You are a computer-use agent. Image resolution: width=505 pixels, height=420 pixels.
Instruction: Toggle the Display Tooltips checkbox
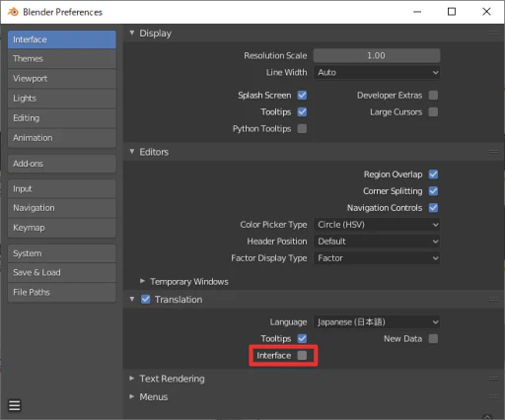[302, 112]
